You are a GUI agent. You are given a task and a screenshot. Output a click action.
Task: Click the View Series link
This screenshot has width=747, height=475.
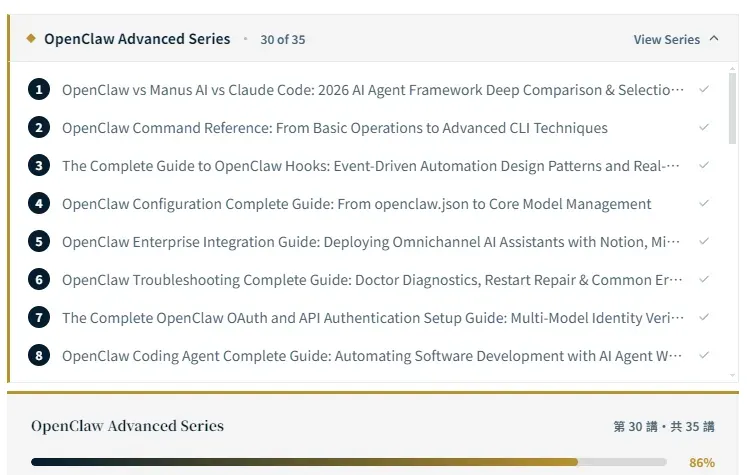pos(666,39)
